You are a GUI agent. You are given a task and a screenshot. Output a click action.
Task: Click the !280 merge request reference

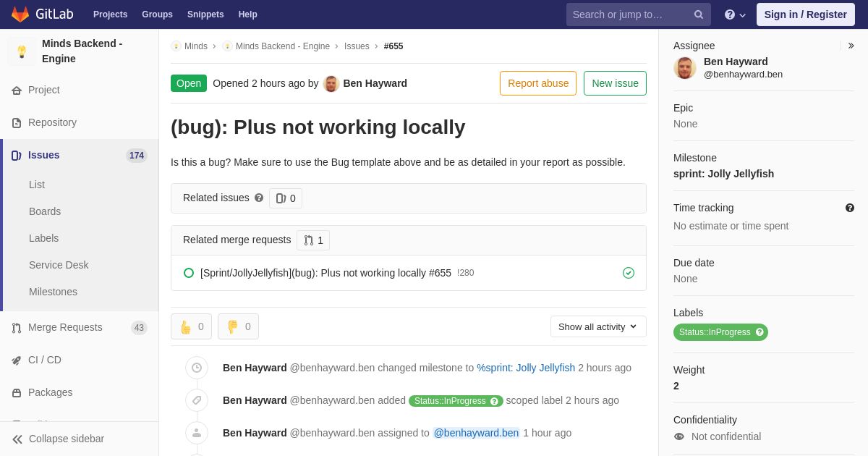click(x=466, y=273)
